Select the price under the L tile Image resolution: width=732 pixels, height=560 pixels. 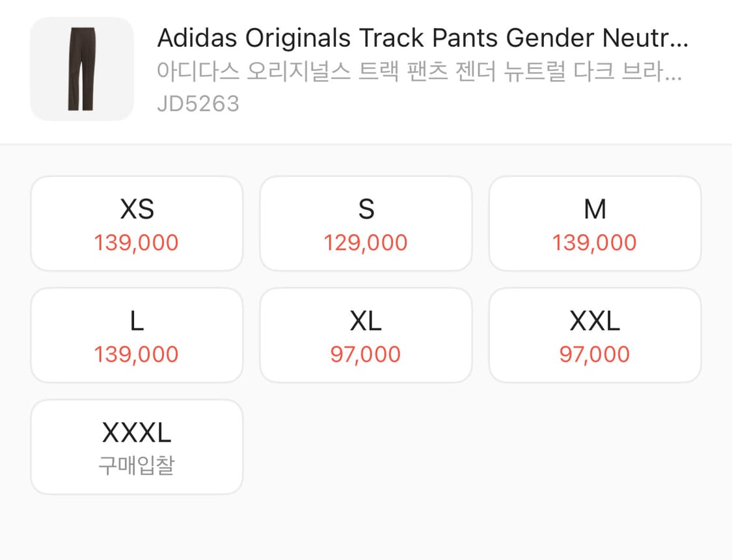click(137, 354)
